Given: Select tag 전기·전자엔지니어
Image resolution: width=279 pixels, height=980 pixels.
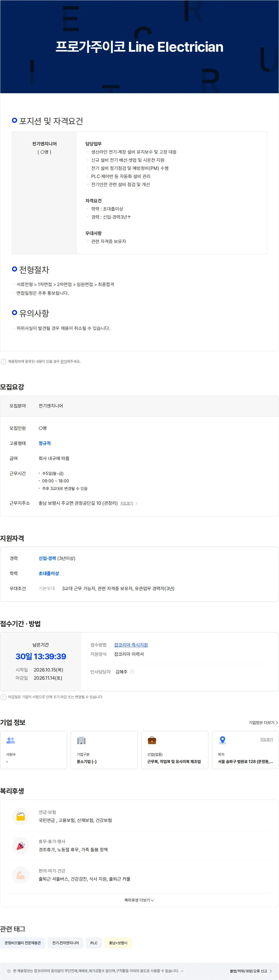Looking at the screenshot, I should [x=65, y=943].
